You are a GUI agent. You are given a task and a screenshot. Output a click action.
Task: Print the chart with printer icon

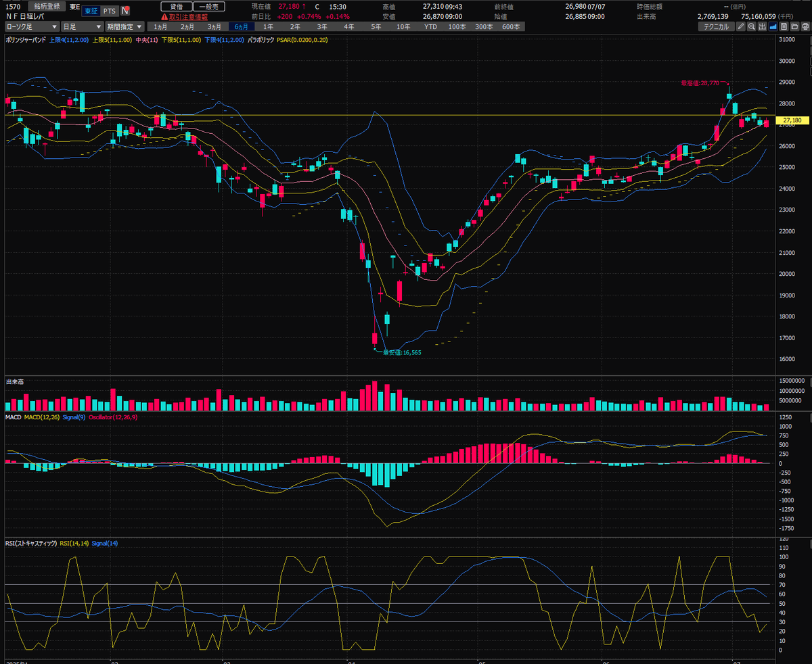pos(805,26)
